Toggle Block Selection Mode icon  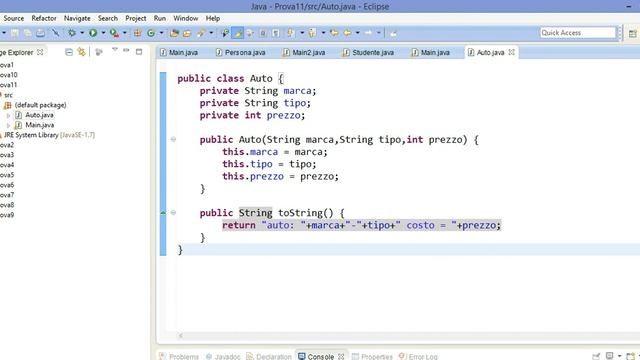[x=263, y=33]
